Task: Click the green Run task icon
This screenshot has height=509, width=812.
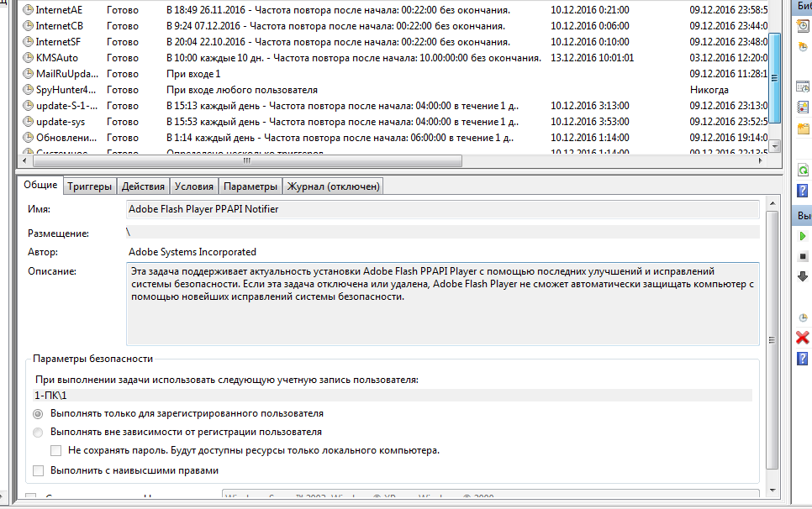Action: 803,237
